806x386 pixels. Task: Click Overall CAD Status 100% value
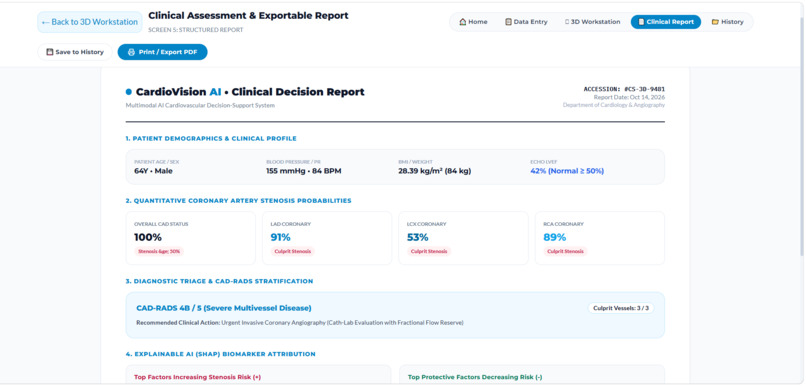click(148, 237)
